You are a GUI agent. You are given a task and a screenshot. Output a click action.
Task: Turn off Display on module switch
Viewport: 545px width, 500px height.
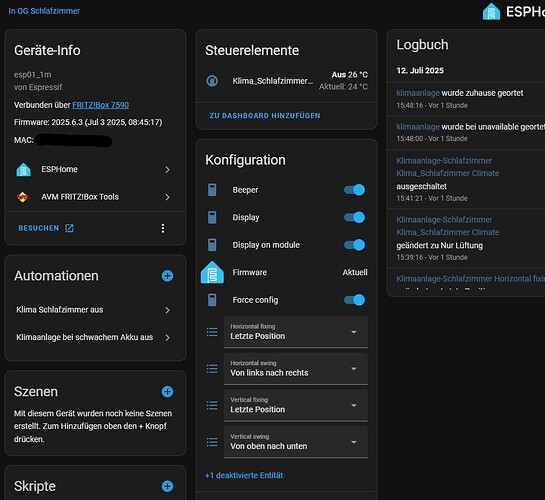coord(354,245)
